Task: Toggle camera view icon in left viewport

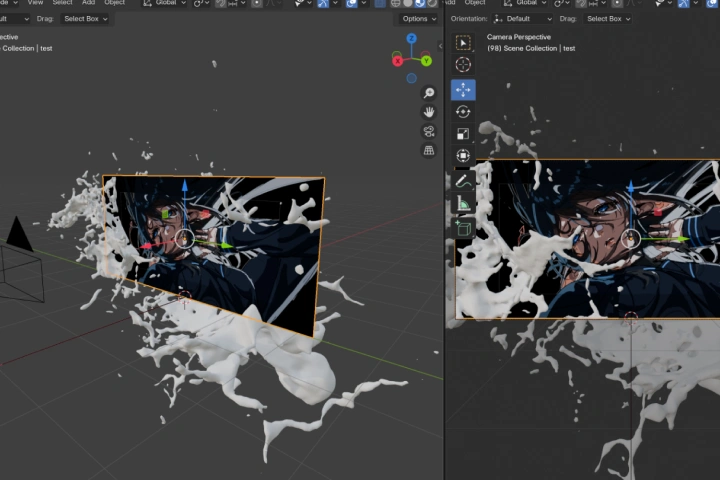Action: click(x=429, y=131)
